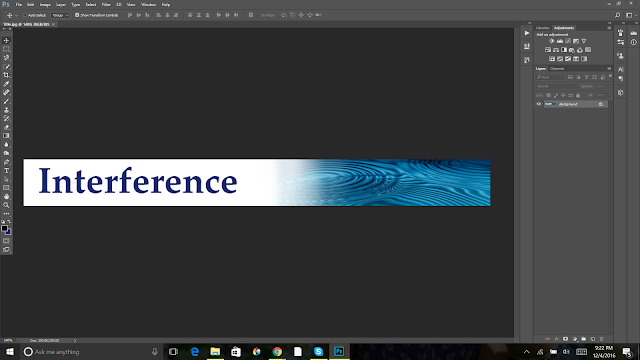Open the Actions panel play icon
640x360 pixels.
[527, 33]
